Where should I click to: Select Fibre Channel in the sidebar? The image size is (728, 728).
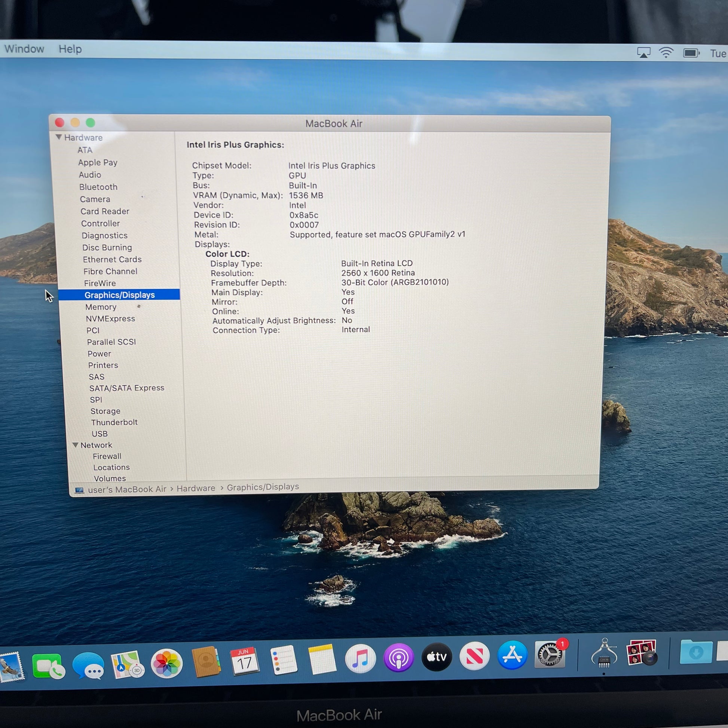(110, 271)
